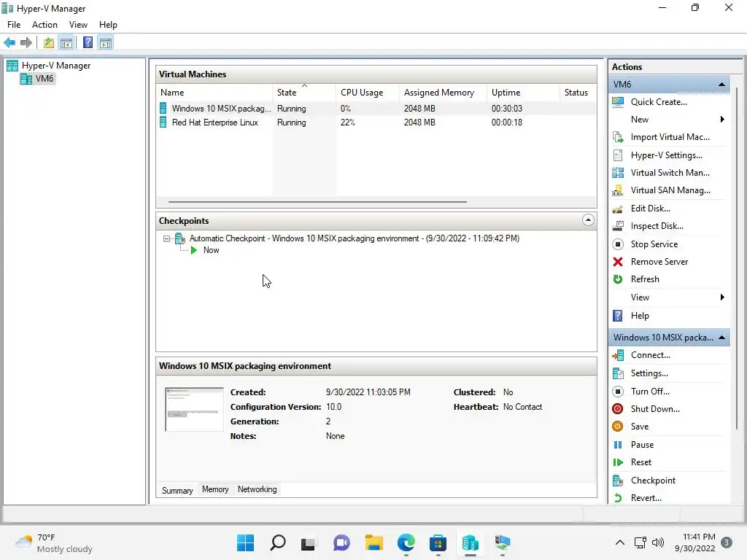Open the File menu
The image size is (747, 560).
pyautogui.click(x=14, y=25)
